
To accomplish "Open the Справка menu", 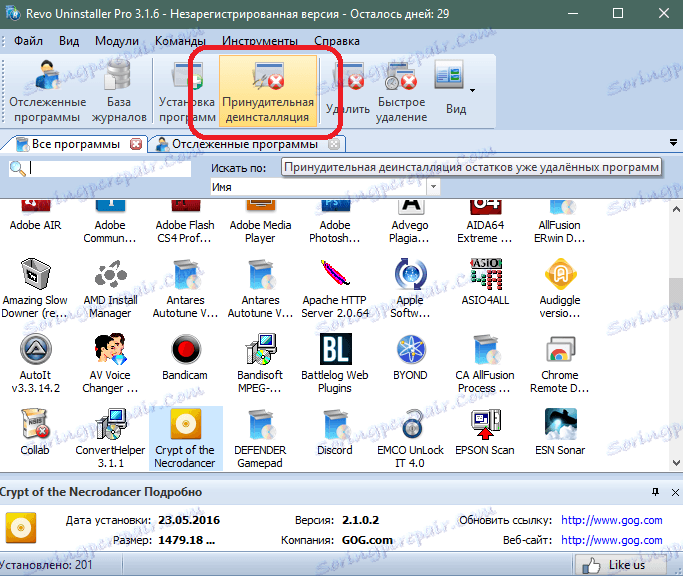I will coord(337,41).
